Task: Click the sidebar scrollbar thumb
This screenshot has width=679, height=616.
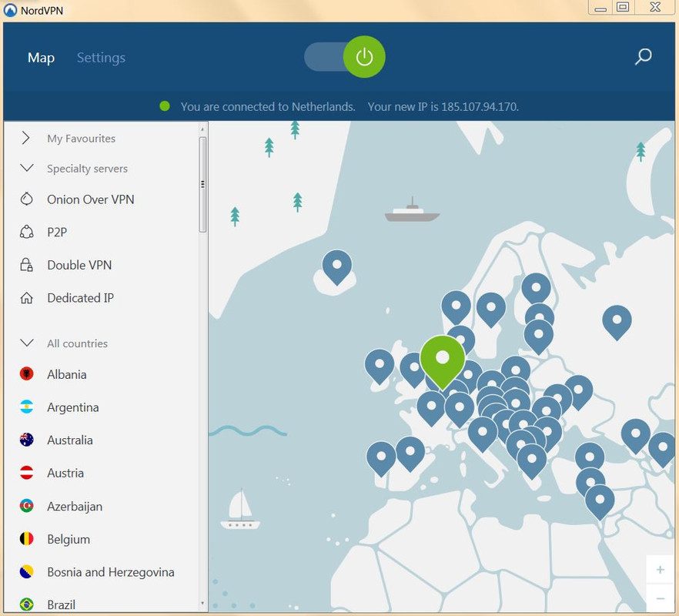Action: coord(202,185)
